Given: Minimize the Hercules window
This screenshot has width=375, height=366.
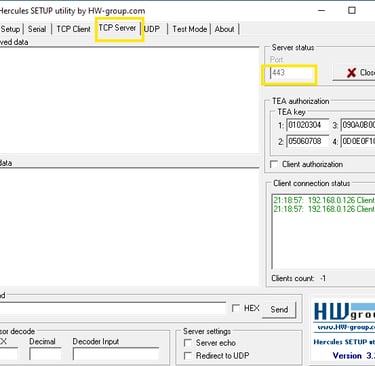Looking at the screenshot, I should (321, 10).
